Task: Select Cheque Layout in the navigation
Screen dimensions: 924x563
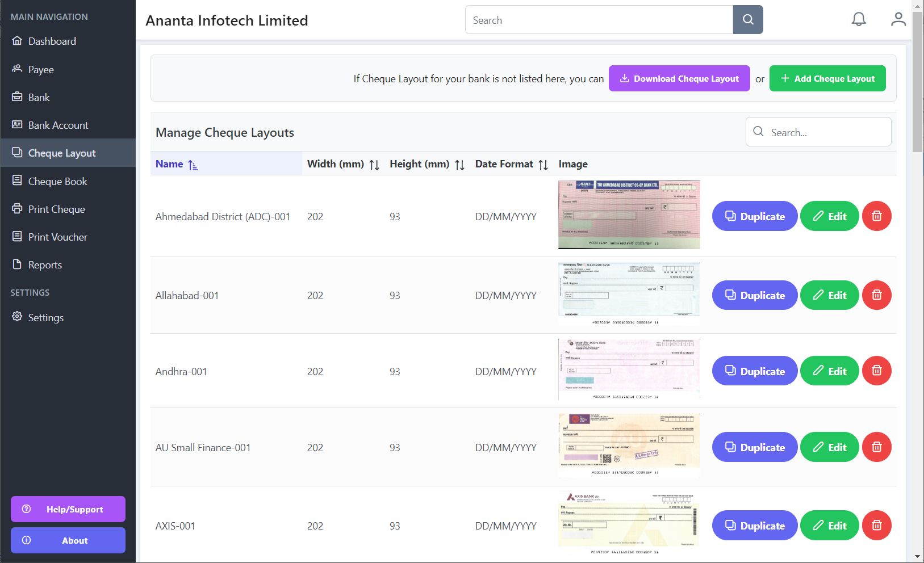Action: [68, 153]
